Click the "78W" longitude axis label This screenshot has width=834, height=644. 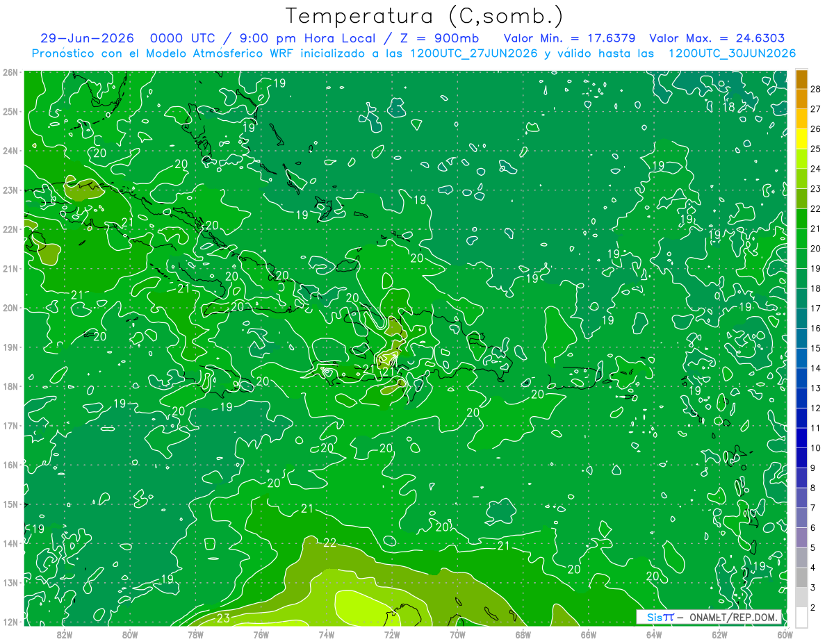pyautogui.click(x=195, y=634)
